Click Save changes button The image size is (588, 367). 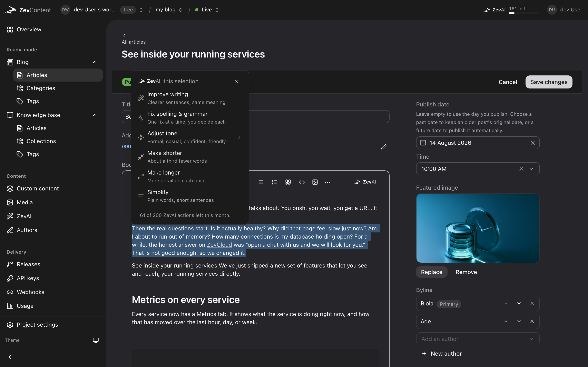tap(549, 82)
